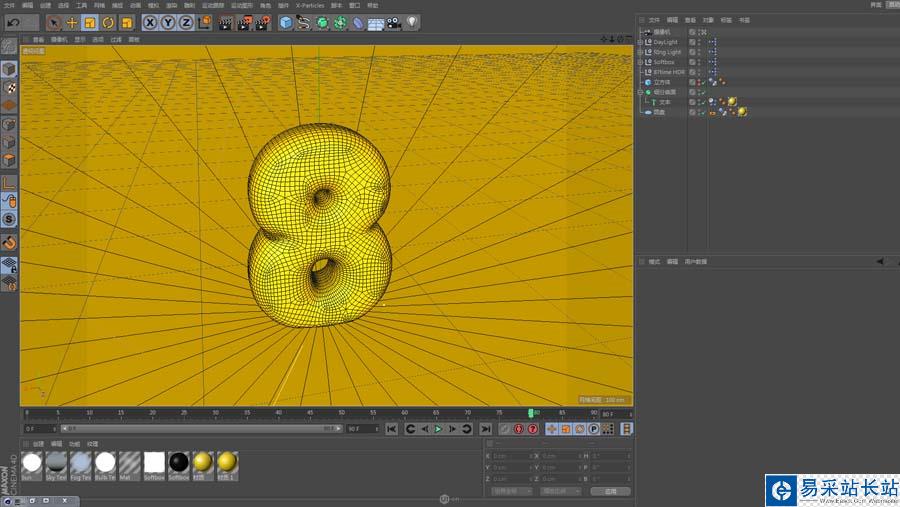
Task: Open the Cube primitive icon
Action: [x=286, y=22]
